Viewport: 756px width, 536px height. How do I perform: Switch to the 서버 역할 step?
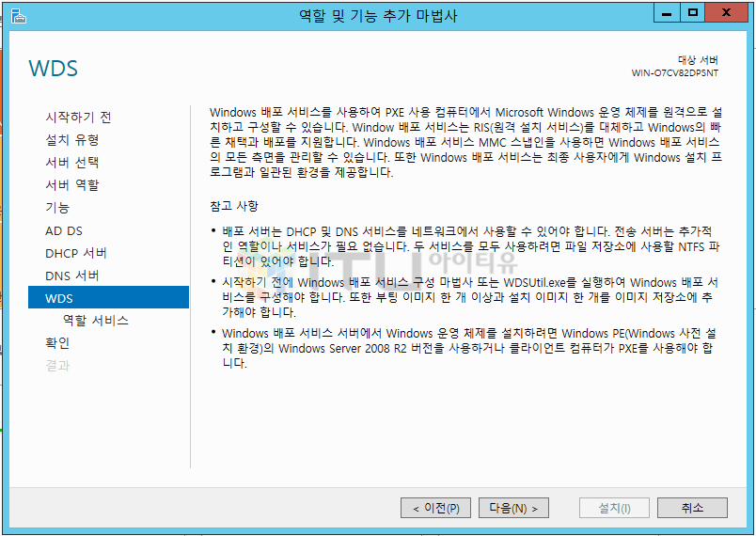(x=72, y=184)
